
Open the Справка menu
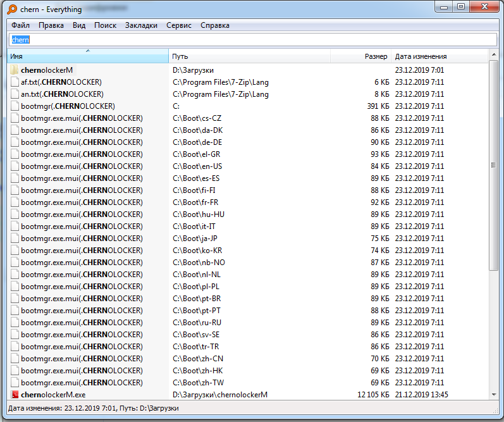click(x=215, y=25)
